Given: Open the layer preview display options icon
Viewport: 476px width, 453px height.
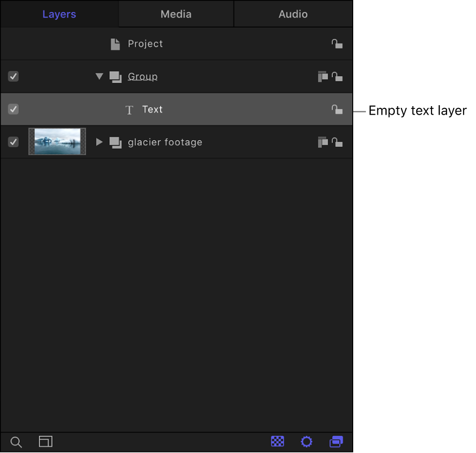Looking at the screenshot, I should point(46,442).
